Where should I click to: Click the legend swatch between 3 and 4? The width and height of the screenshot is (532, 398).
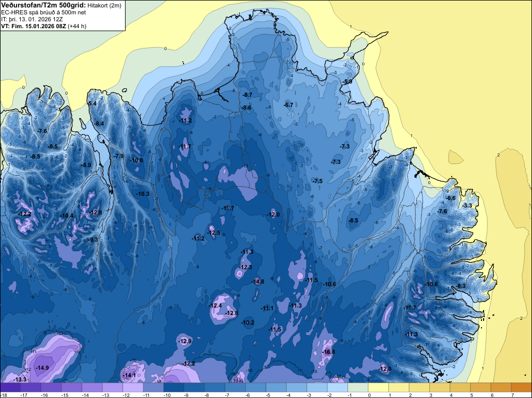pyautogui.click(x=440, y=387)
